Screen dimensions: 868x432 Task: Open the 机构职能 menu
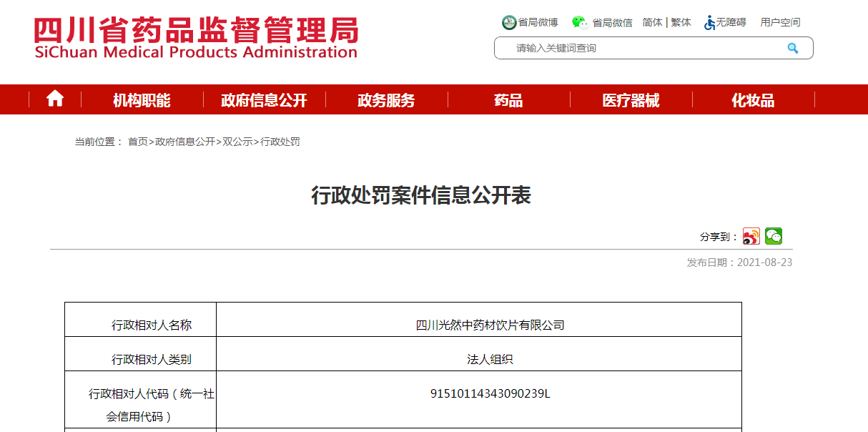pyautogui.click(x=142, y=100)
